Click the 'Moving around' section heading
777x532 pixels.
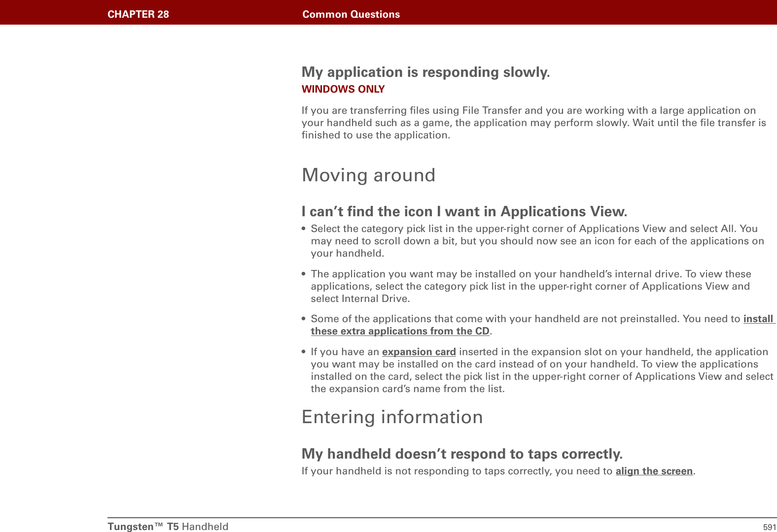[x=369, y=175]
